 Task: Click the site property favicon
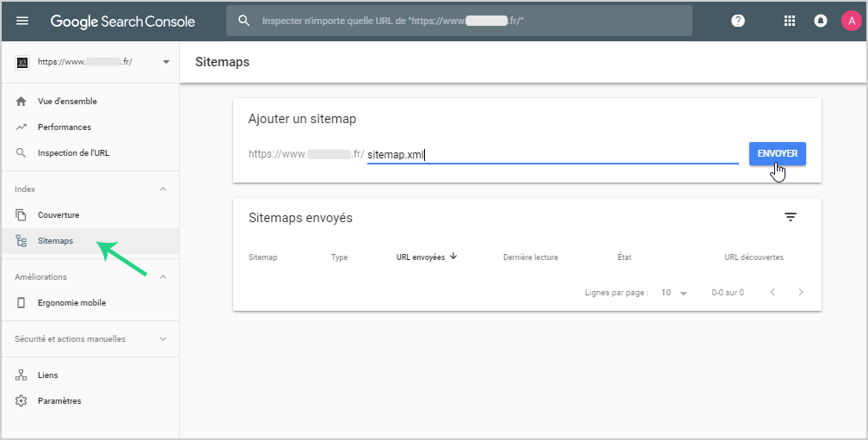coord(22,62)
